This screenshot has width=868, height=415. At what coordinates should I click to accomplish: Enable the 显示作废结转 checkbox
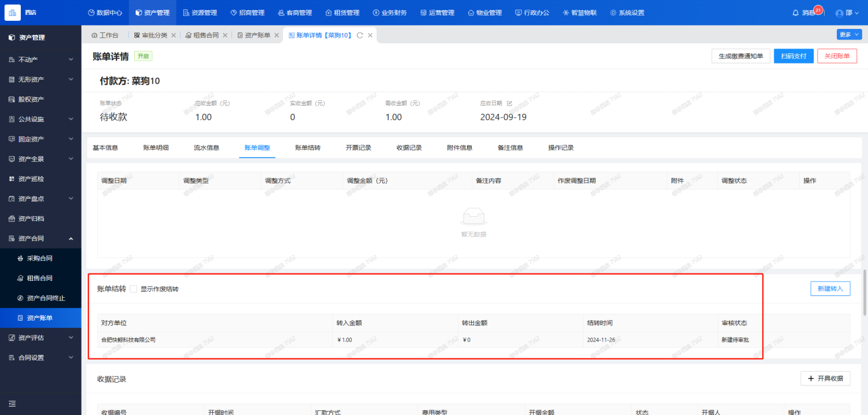click(134, 288)
